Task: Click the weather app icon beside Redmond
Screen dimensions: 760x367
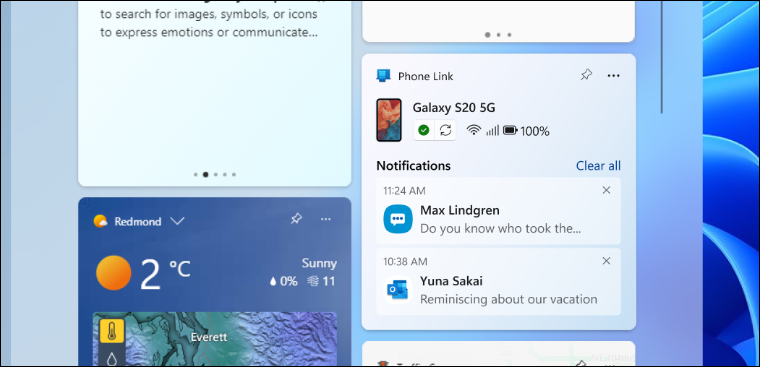Action: 100,221
